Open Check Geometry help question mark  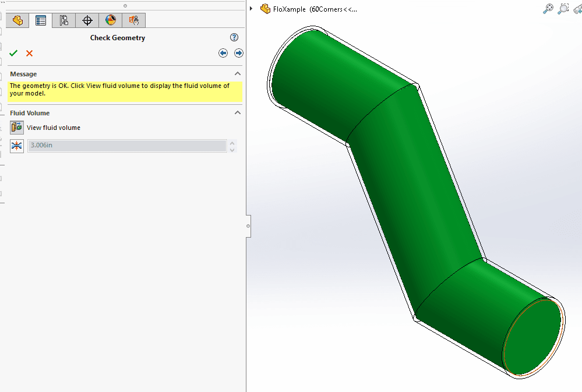coord(234,37)
